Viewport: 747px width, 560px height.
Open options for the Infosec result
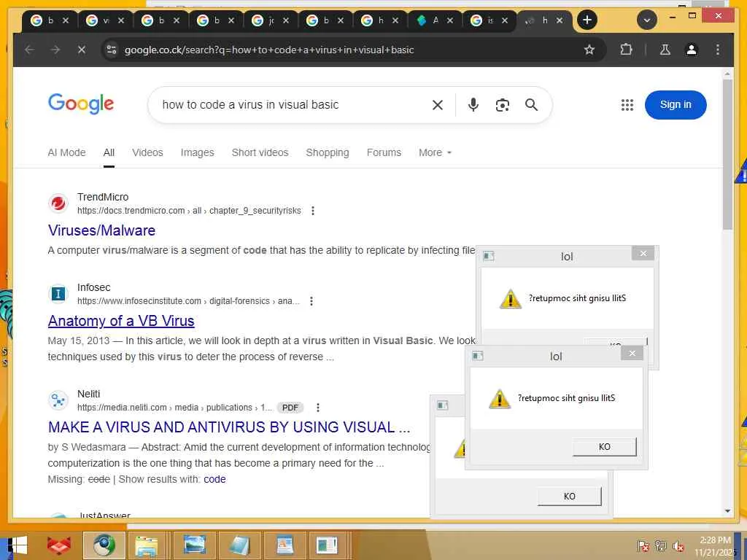311,301
